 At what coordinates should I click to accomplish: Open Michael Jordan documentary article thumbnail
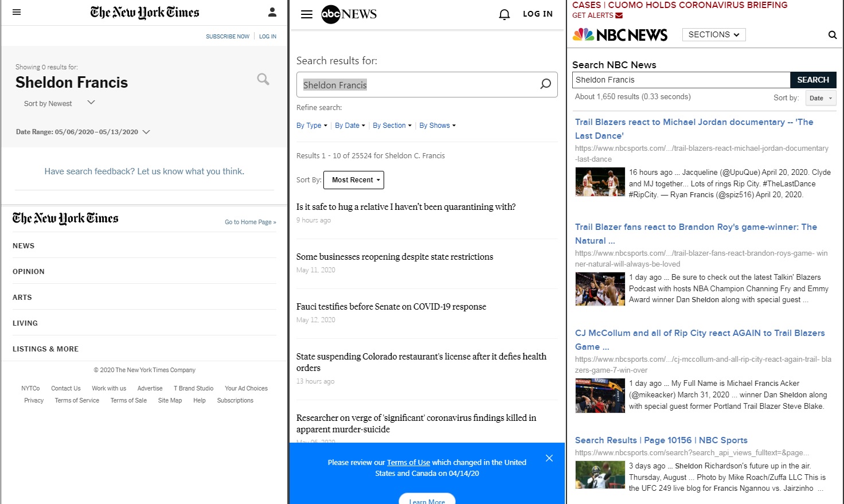point(600,182)
